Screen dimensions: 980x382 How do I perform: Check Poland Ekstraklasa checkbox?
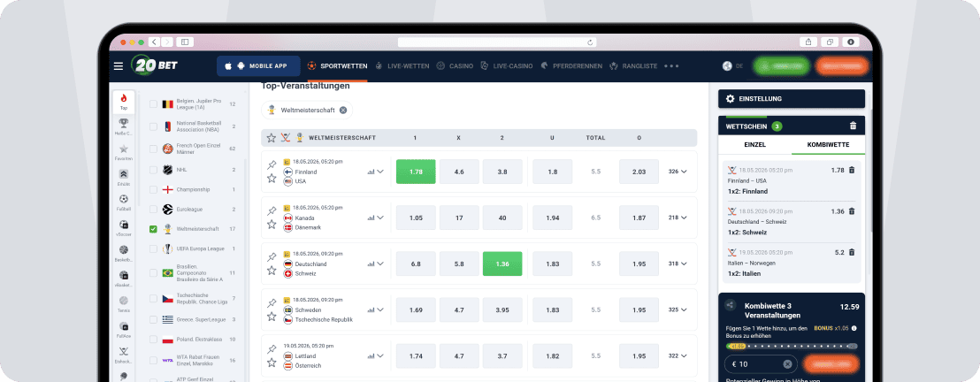tap(153, 340)
